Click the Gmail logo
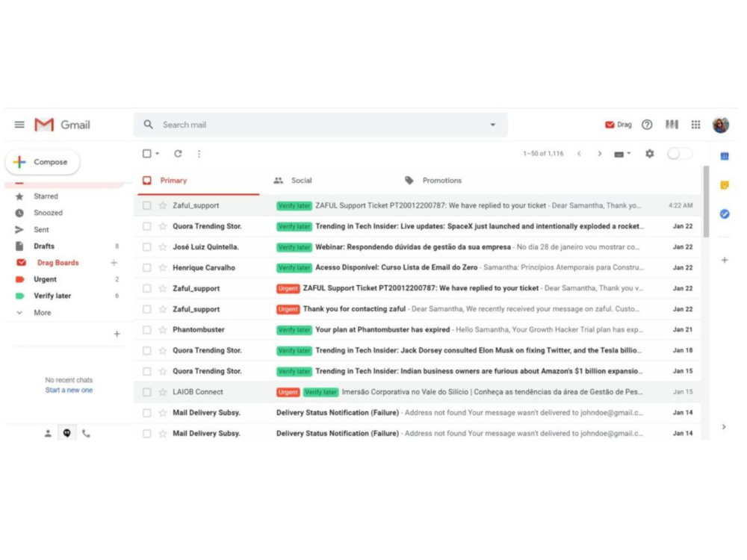747x560 pixels. coord(63,125)
